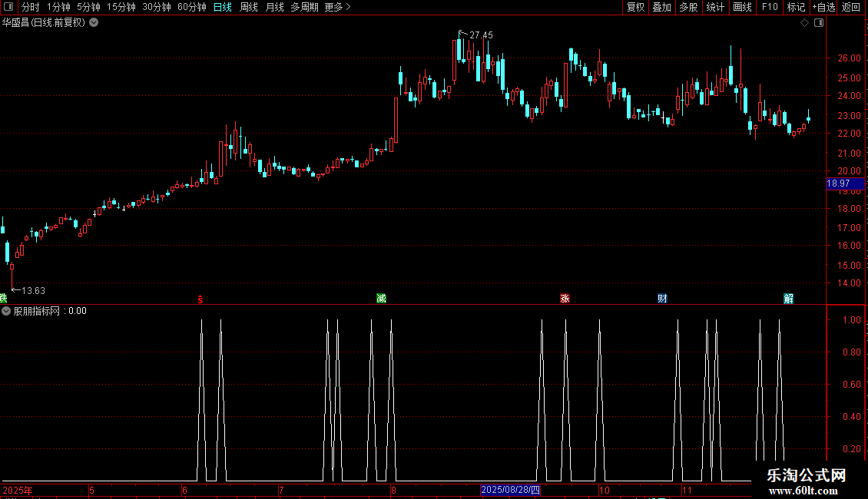Viewport: 868px width, 499px height.
Task: Expand dropdown beside 华盛昌 chart title
Action: [94, 23]
